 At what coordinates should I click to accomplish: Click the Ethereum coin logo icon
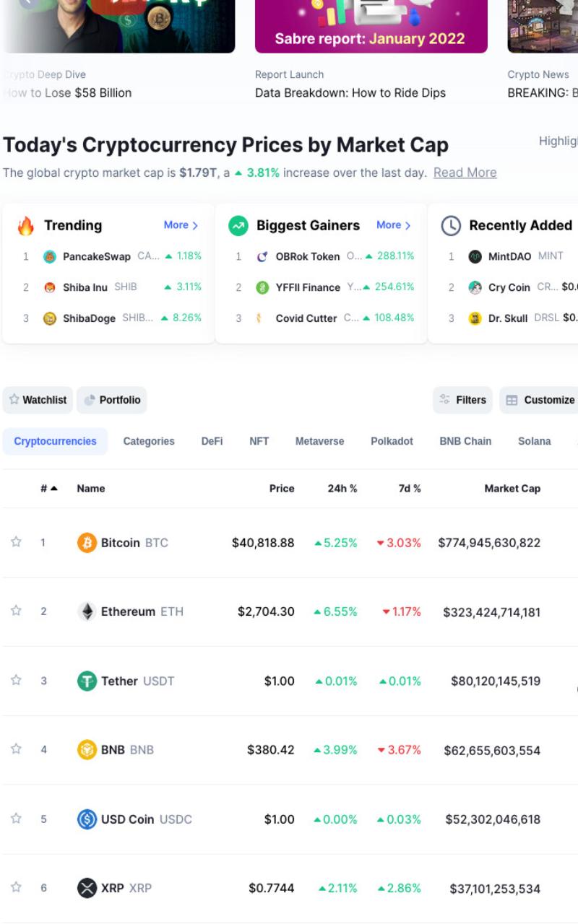pyautogui.click(x=87, y=612)
